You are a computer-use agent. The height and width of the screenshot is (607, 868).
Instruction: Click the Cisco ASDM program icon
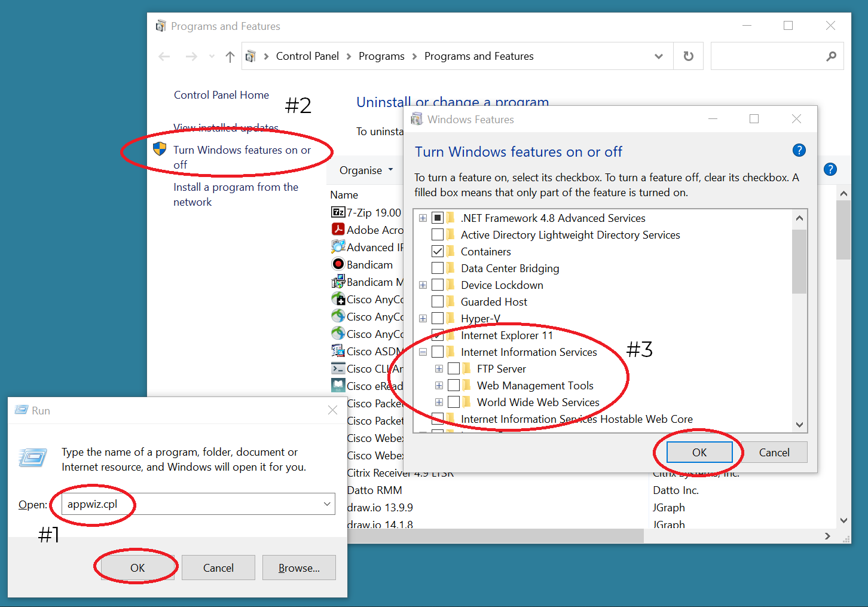pyautogui.click(x=338, y=350)
